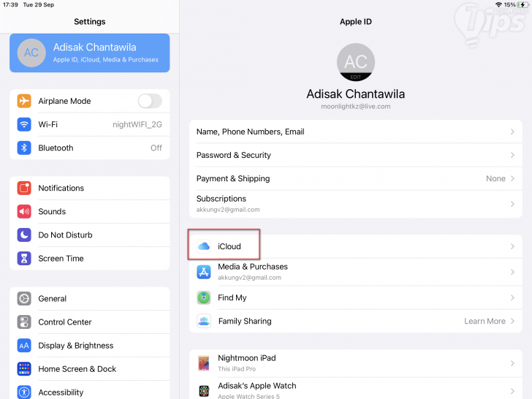
Task: Tap the iCloud cloud icon
Action: (x=204, y=246)
